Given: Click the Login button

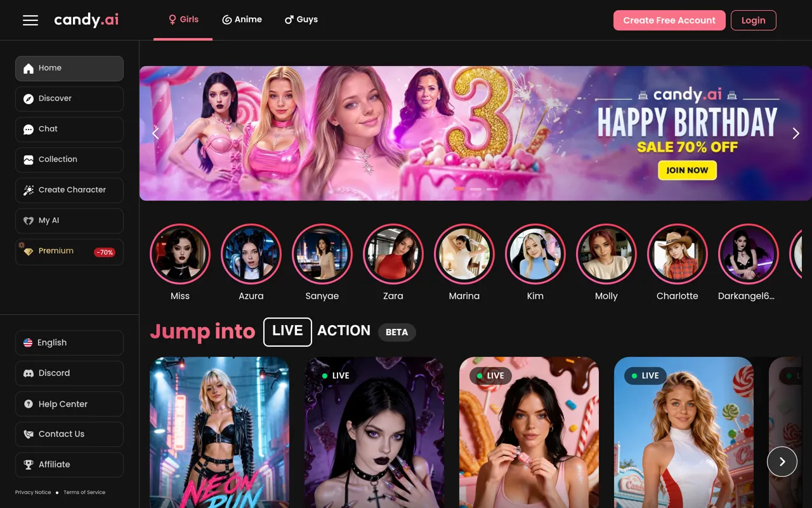Looking at the screenshot, I should click(754, 20).
